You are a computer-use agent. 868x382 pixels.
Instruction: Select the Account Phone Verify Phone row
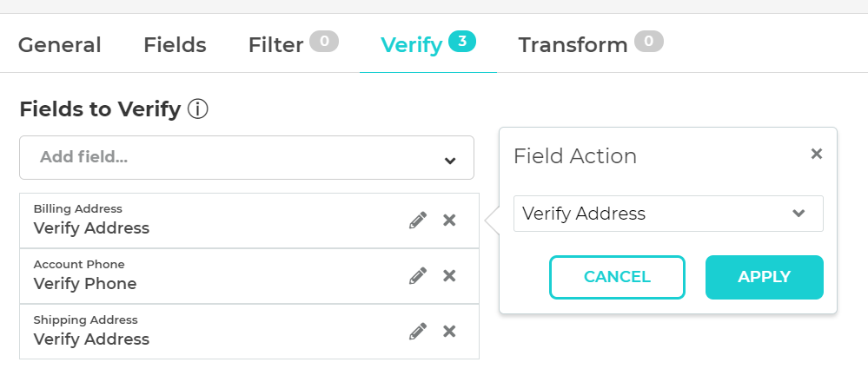pyautogui.click(x=209, y=276)
